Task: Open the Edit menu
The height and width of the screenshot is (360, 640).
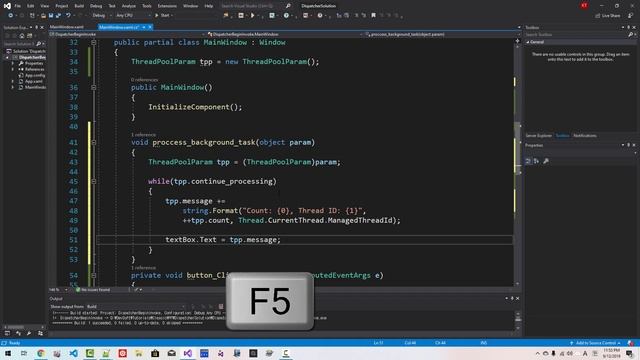Action: (31, 6)
